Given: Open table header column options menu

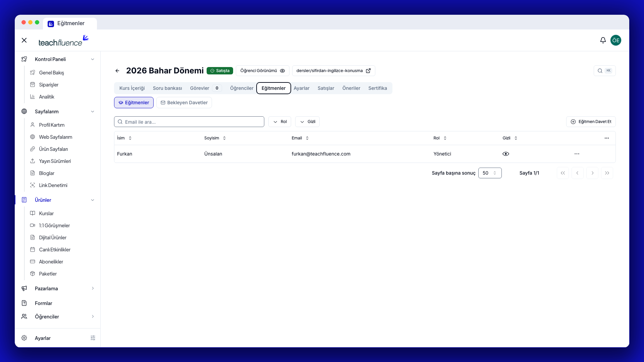Looking at the screenshot, I should 606,138.
